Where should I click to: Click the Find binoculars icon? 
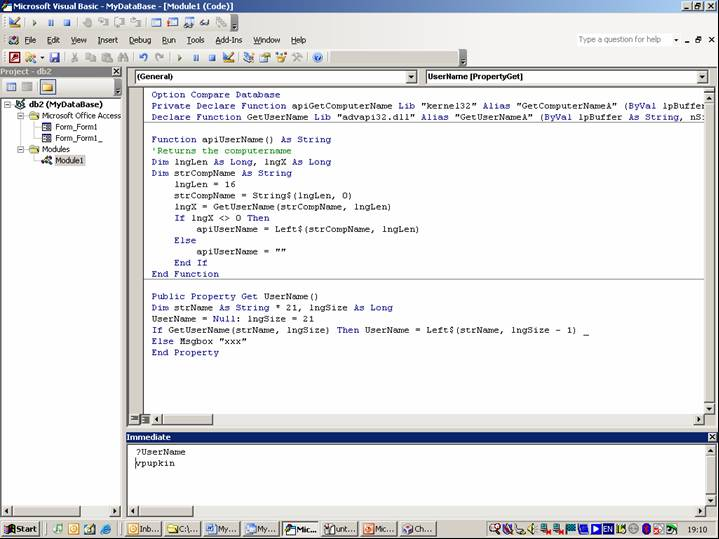click(x=121, y=58)
